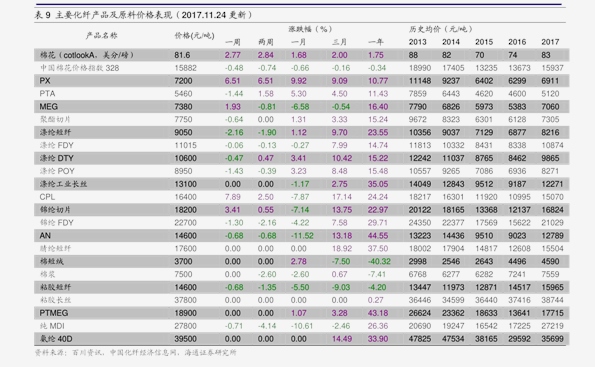Click the 涤纶 POY price 8950
The width and height of the screenshot is (595, 367).
[183, 171]
